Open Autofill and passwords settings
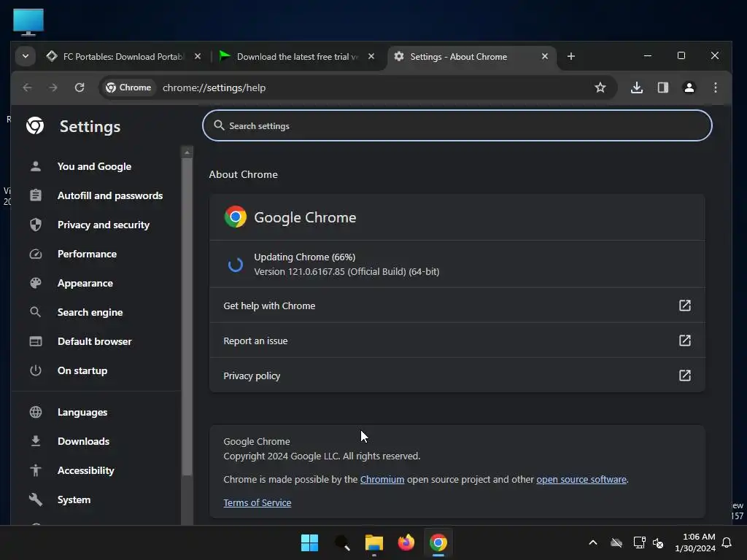 pyautogui.click(x=110, y=195)
